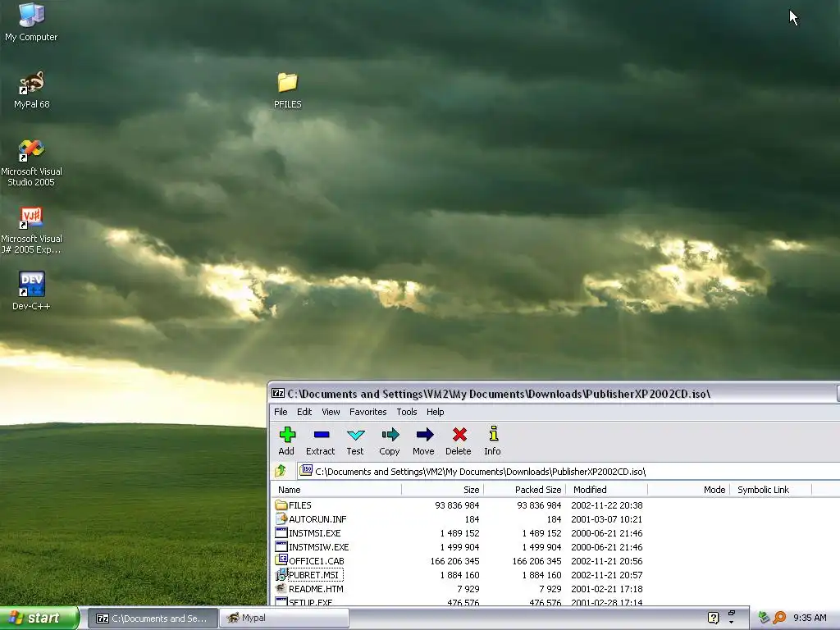
Task: Sort by Mode column header
Action: (x=688, y=490)
